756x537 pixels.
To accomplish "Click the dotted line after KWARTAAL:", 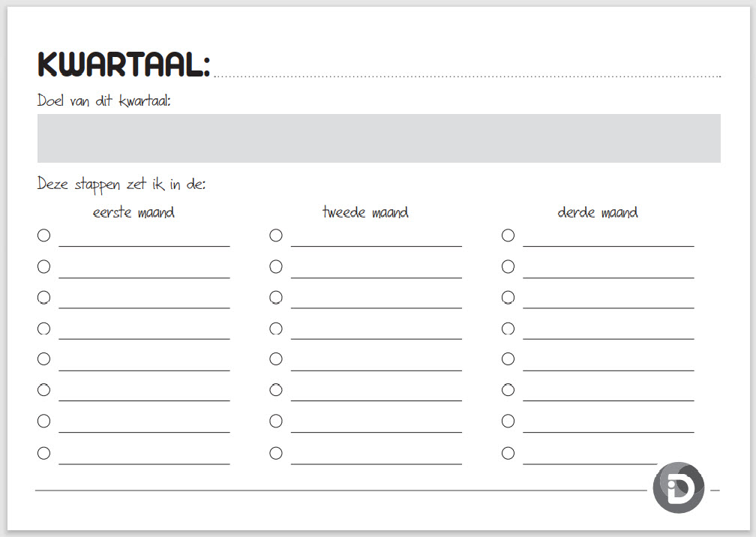I will [467, 76].
